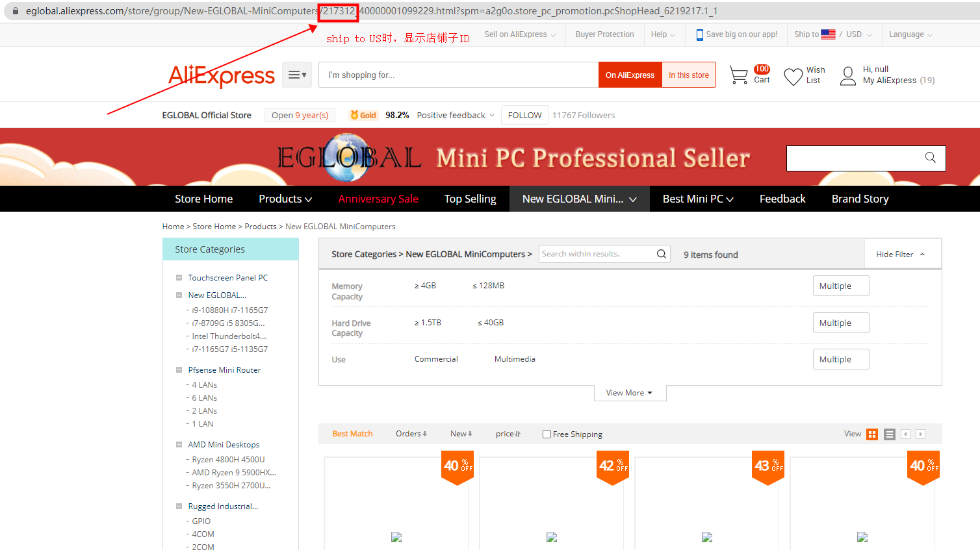This screenshot has width=980, height=550.
Task: Open the 4 LANs subcategory
Action: point(205,385)
